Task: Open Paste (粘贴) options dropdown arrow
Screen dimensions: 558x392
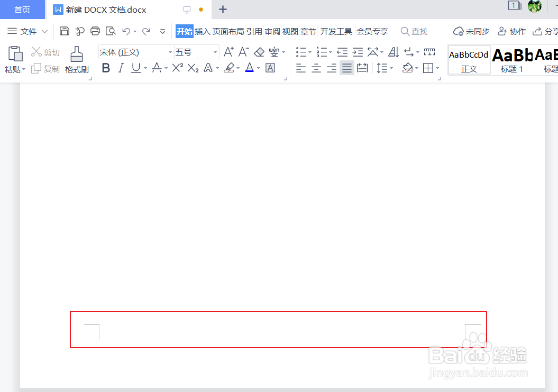Action: [x=24, y=69]
